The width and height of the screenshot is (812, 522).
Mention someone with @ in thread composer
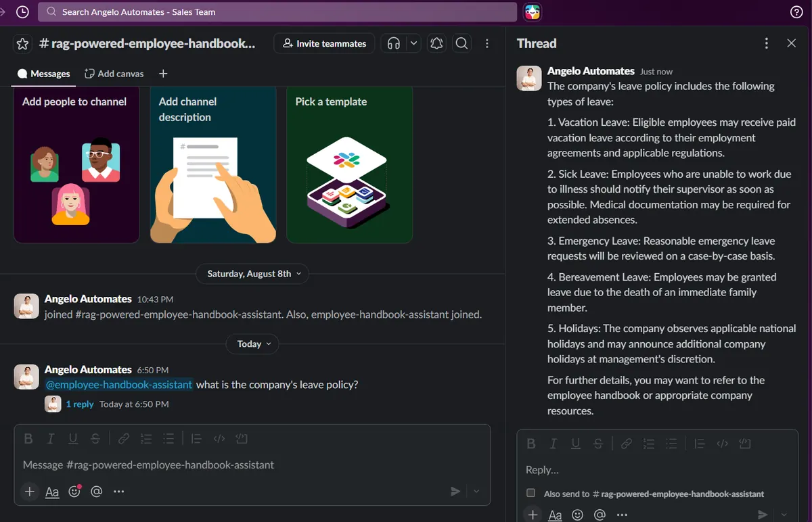tap(600, 515)
